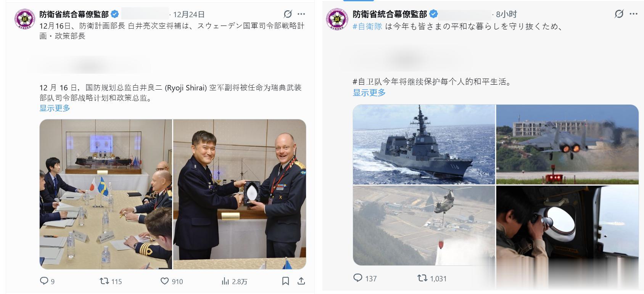The height and width of the screenshot is (294, 644).
Task: Open the more options menu on right tweet
Action: pos(634,14)
